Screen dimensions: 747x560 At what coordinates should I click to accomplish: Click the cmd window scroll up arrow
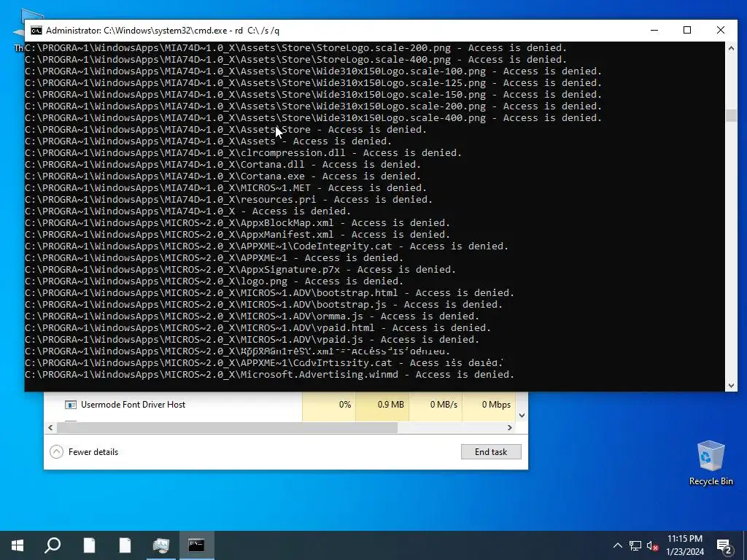(x=731, y=47)
